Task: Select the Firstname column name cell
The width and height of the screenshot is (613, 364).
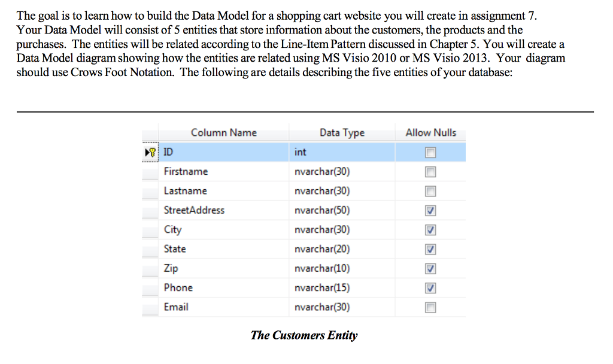Action: pyautogui.click(x=224, y=172)
